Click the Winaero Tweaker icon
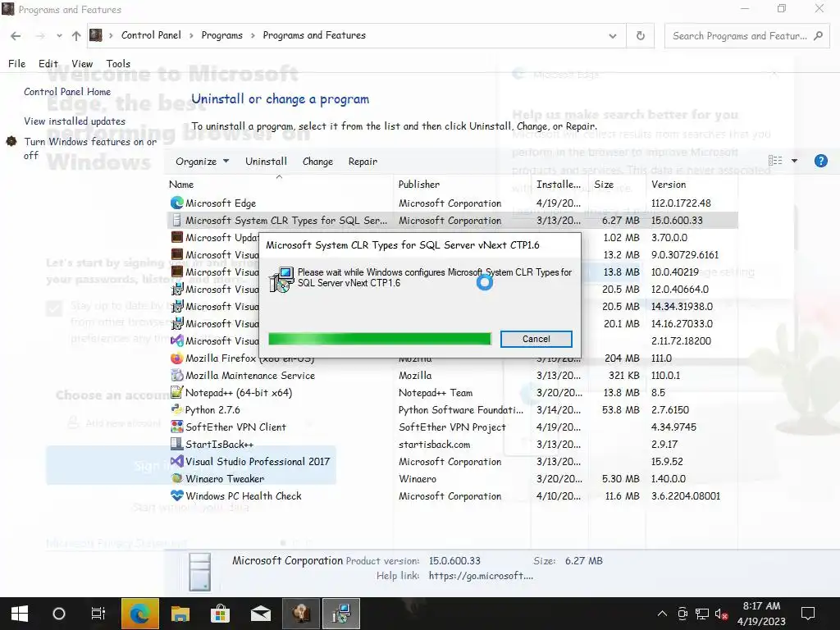 pos(177,478)
